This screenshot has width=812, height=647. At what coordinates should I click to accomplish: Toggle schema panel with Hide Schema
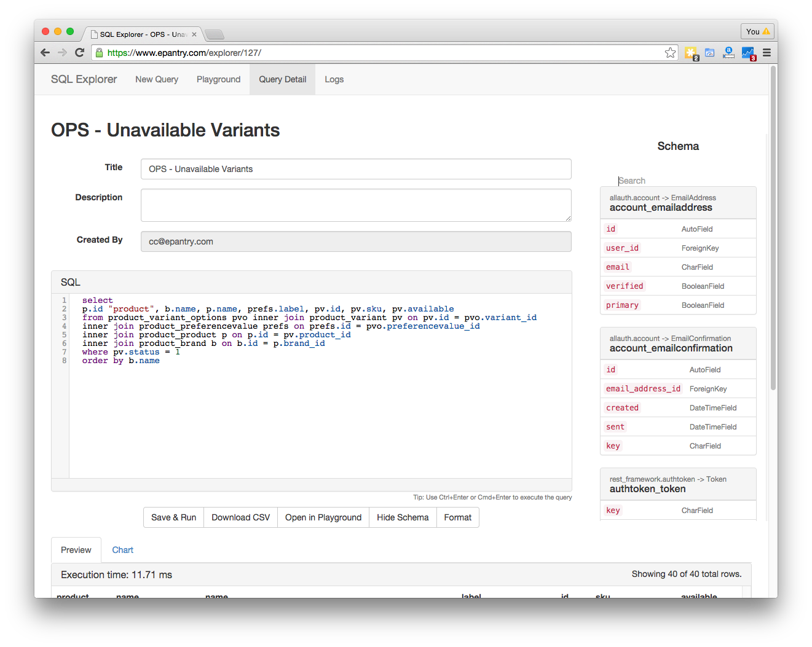point(403,517)
